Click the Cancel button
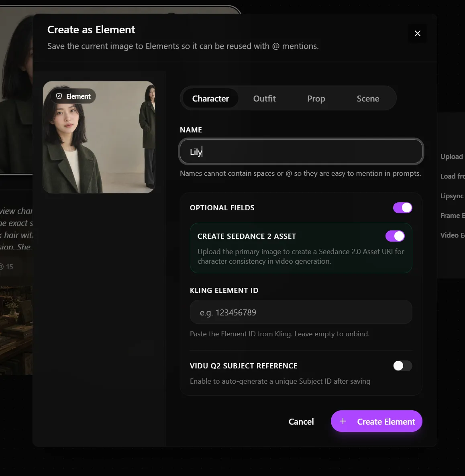465x476 pixels. click(301, 421)
